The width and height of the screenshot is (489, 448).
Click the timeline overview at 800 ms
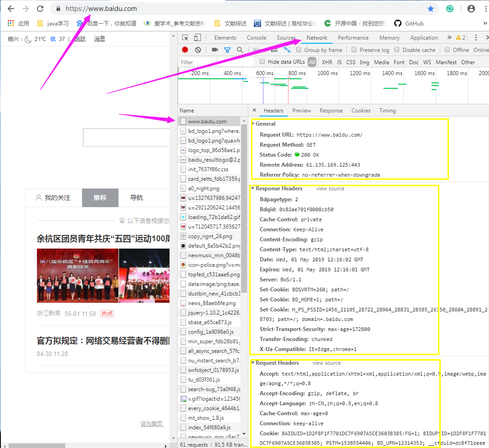(297, 73)
